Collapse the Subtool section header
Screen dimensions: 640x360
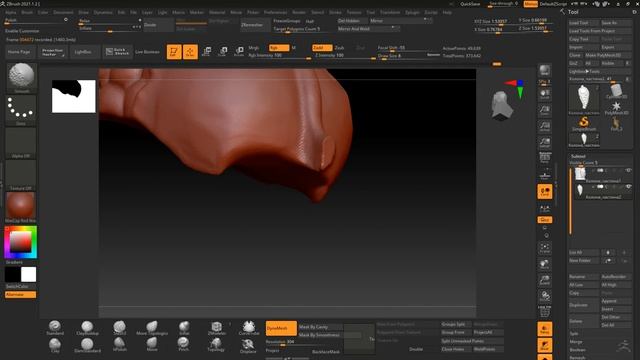coord(578,156)
